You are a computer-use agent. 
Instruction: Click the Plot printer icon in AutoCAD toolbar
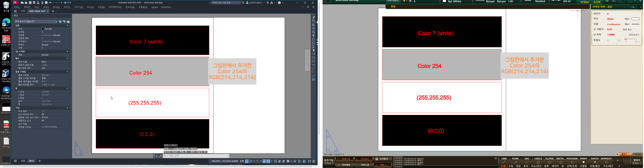[46, 3]
